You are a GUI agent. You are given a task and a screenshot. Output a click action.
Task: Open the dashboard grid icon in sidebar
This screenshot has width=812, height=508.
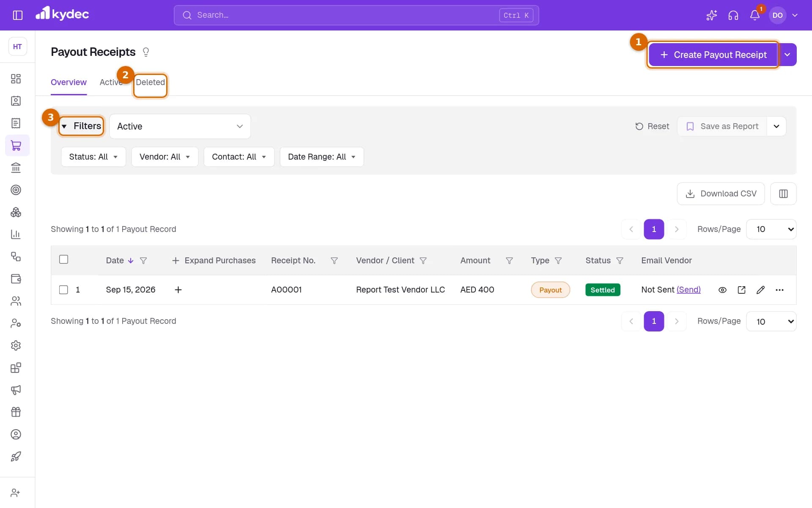[x=16, y=79]
